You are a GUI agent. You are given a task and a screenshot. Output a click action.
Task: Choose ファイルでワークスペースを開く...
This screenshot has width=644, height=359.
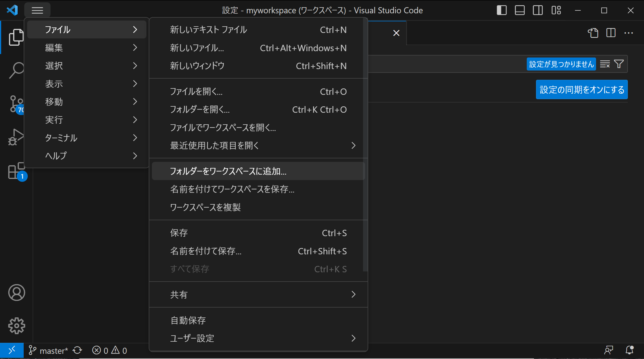pos(258,127)
